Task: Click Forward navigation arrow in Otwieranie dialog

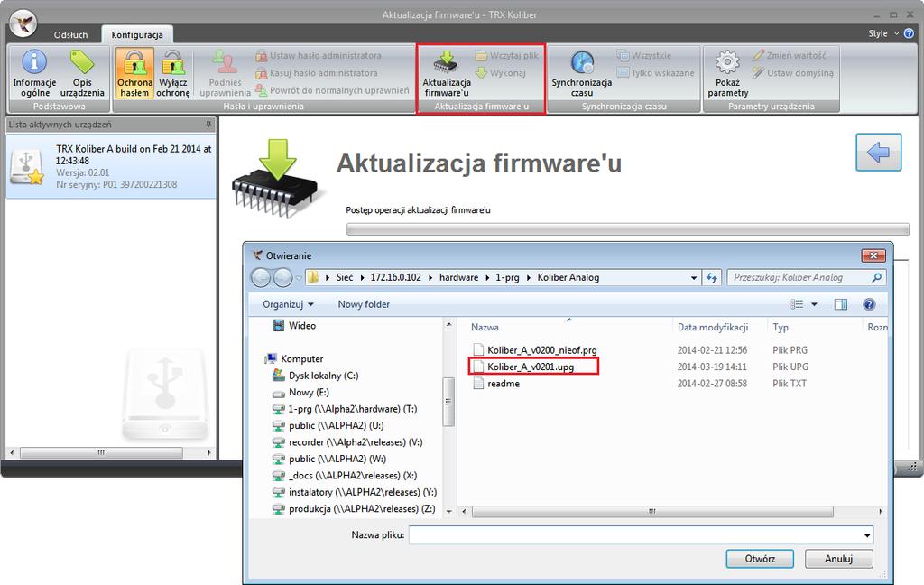Action: [282, 277]
